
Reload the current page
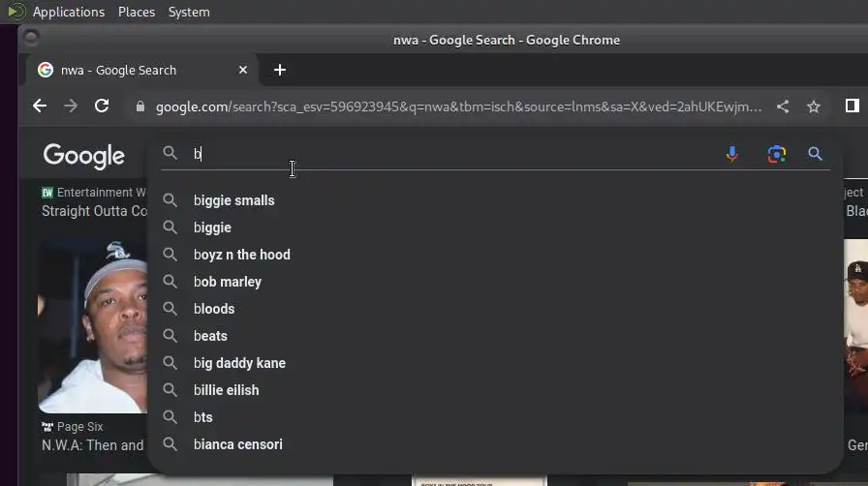[x=102, y=106]
